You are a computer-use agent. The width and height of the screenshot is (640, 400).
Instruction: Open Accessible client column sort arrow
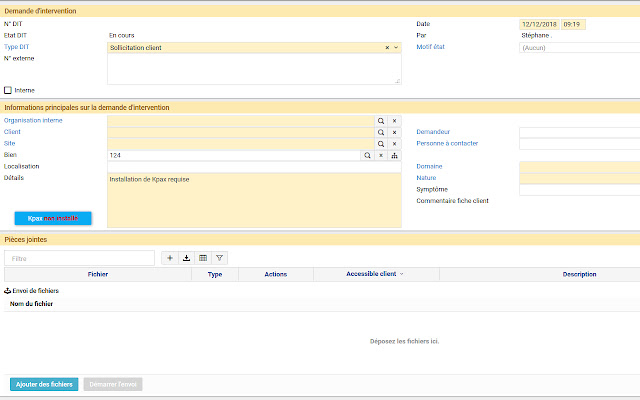401,274
